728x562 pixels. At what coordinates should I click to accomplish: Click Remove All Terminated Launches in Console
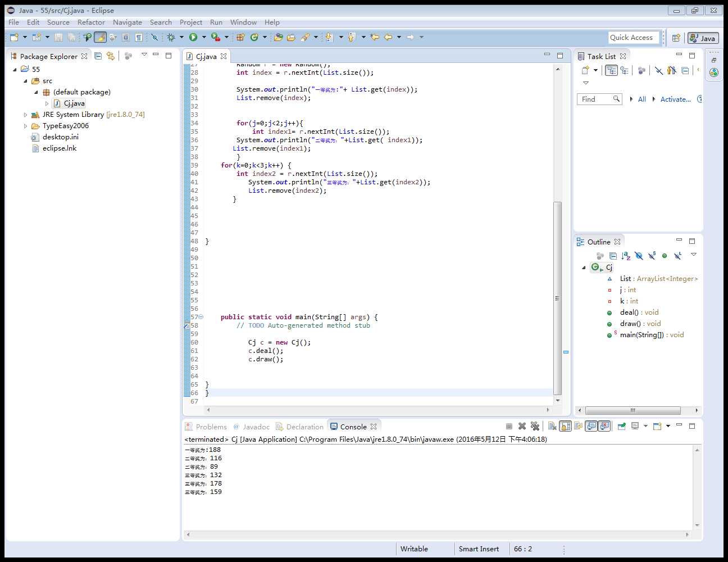click(535, 426)
